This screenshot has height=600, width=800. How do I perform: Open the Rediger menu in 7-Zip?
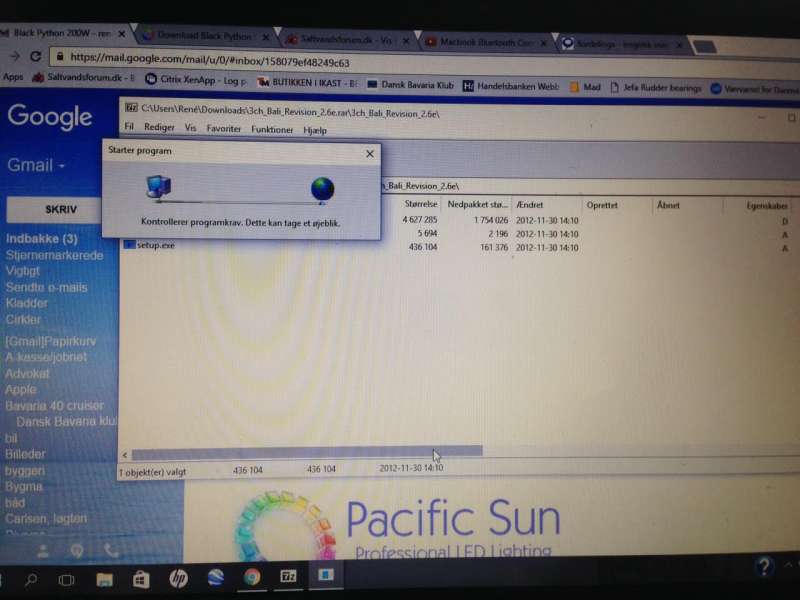(159, 129)
